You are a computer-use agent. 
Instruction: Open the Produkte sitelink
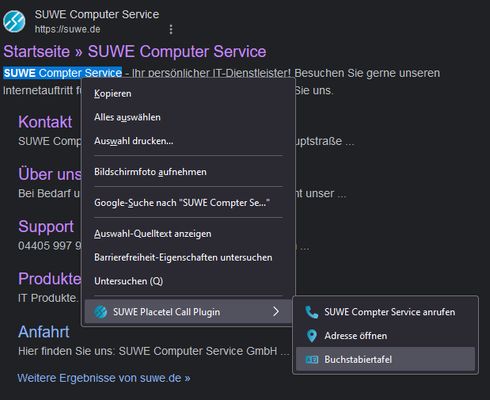[50, 279]
